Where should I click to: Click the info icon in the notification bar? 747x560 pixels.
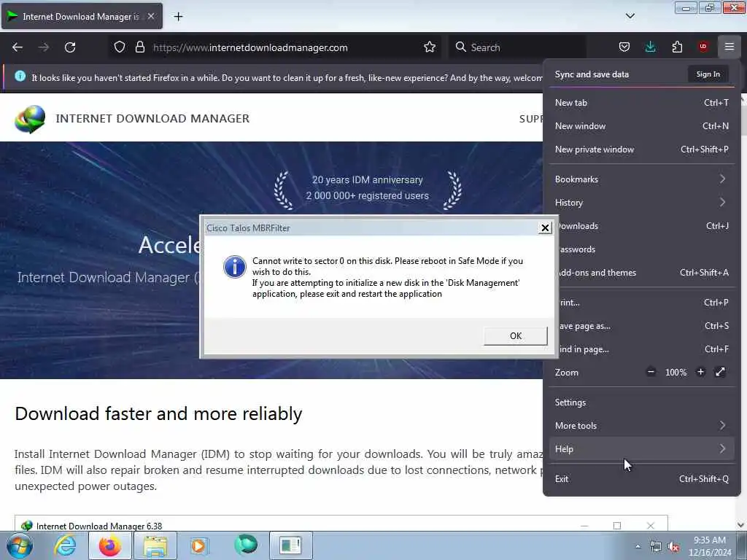tap(20, 76)
